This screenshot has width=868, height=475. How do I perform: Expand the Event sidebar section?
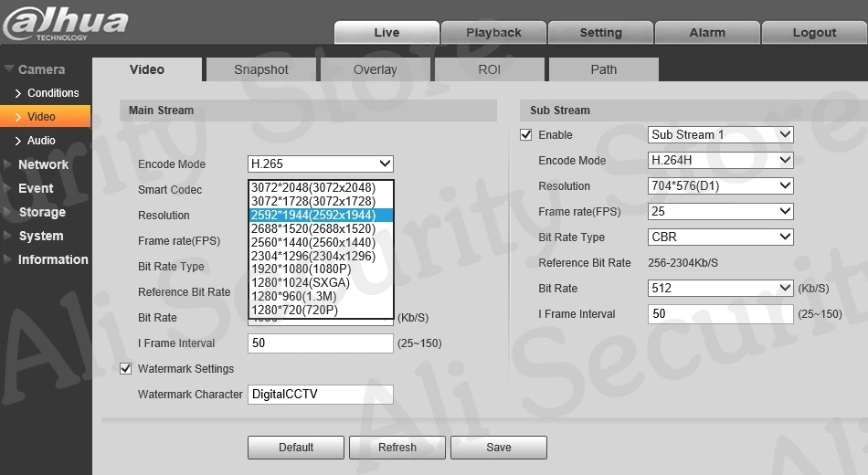click(x=29, y=188)
